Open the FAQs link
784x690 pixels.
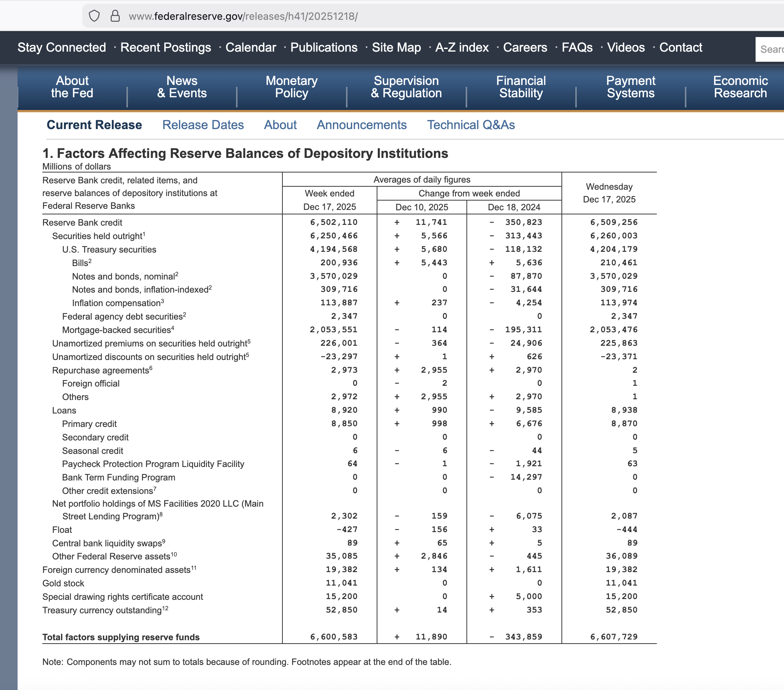[576, 48]
